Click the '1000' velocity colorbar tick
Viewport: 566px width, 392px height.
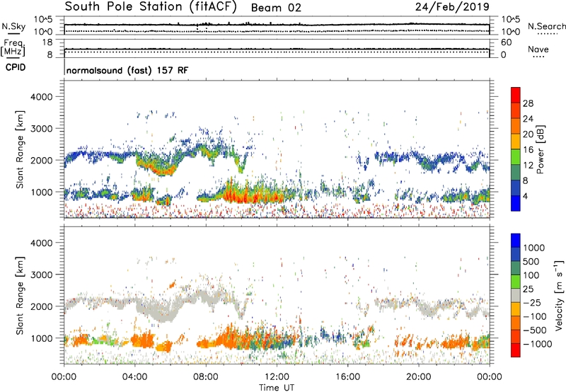[x=534, y=248]
